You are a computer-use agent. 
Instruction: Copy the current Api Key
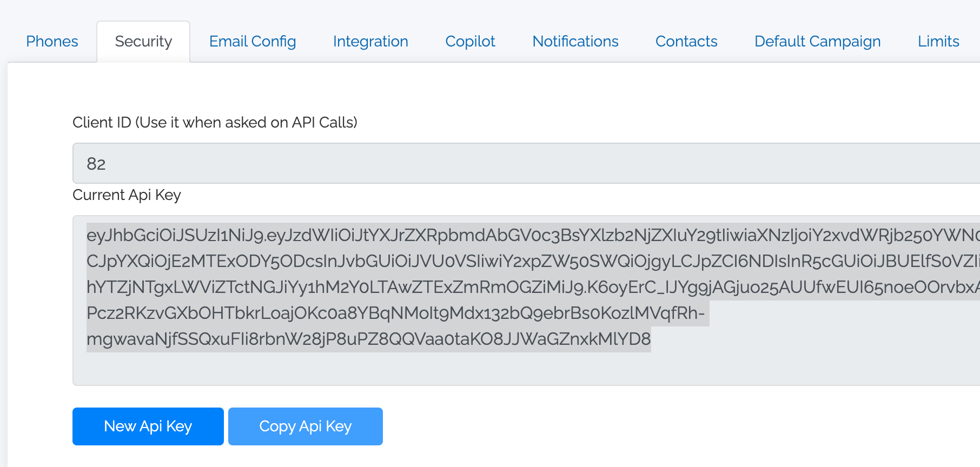305,426
